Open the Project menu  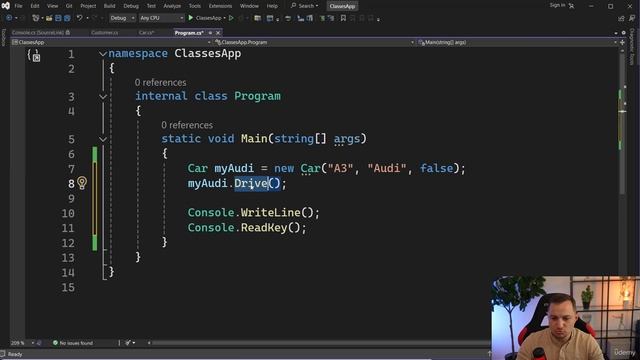[88, 6]
